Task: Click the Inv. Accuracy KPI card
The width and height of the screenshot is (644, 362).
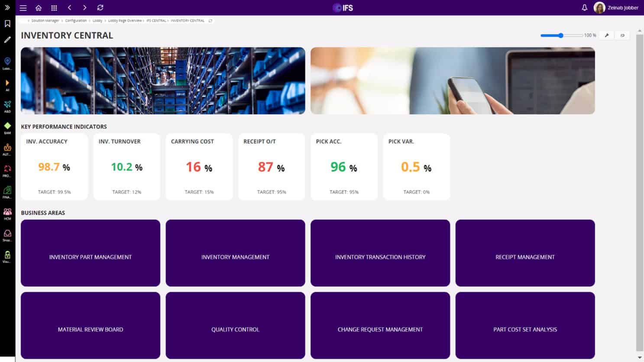Action: point(54,167)
